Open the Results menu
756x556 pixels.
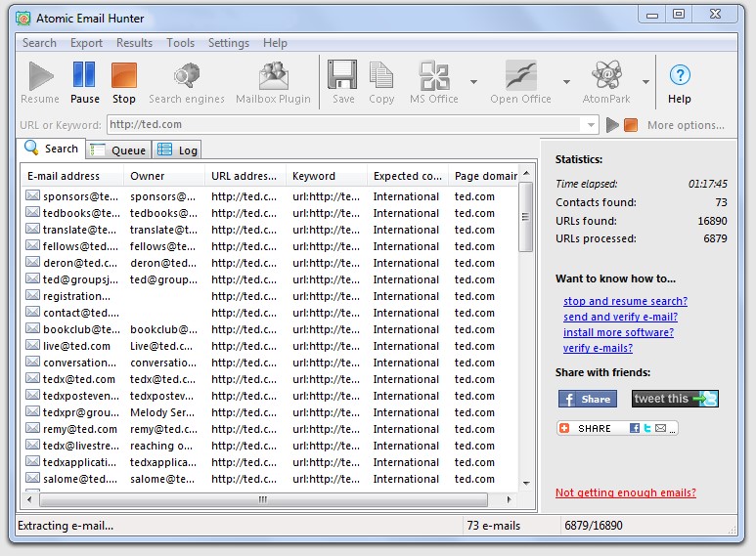(x=134, y=43)
